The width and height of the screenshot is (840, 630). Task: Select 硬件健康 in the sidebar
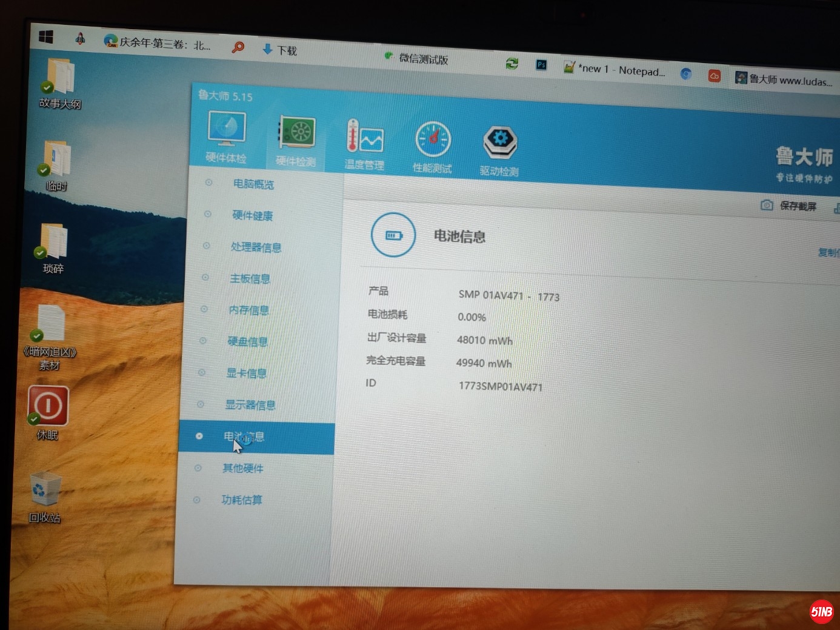click(x=252, y=216)
